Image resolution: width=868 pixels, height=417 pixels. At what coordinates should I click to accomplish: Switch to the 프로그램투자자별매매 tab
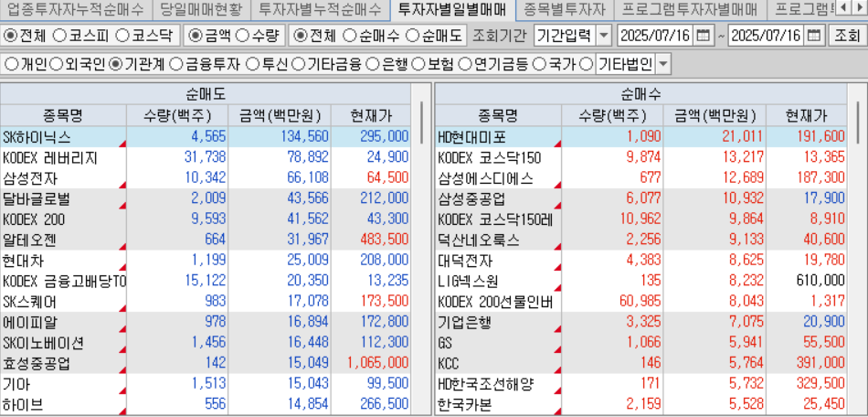pyautogui.click(x=689, y=9)
